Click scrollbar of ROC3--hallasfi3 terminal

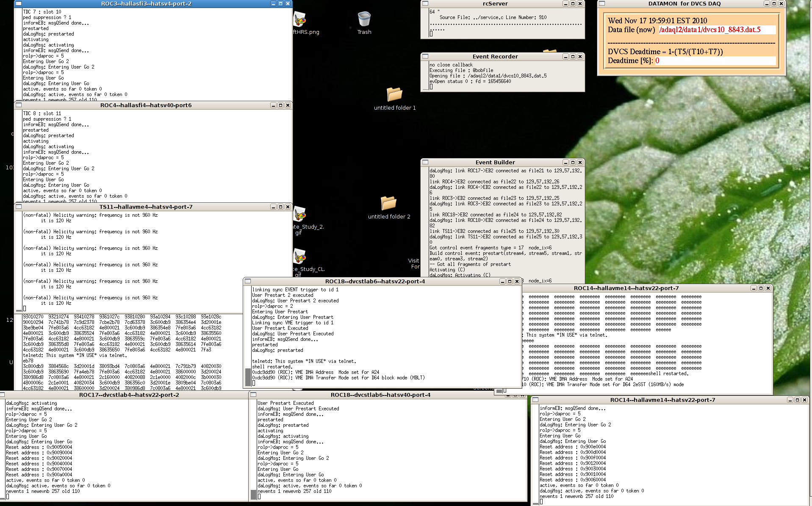(x=19, y=54)
